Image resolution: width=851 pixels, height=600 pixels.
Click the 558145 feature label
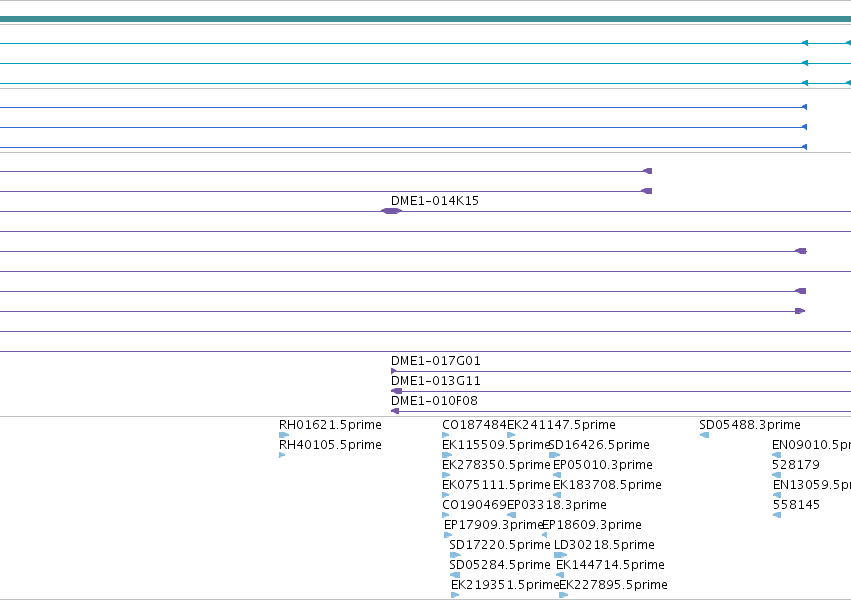coord(796,505)
